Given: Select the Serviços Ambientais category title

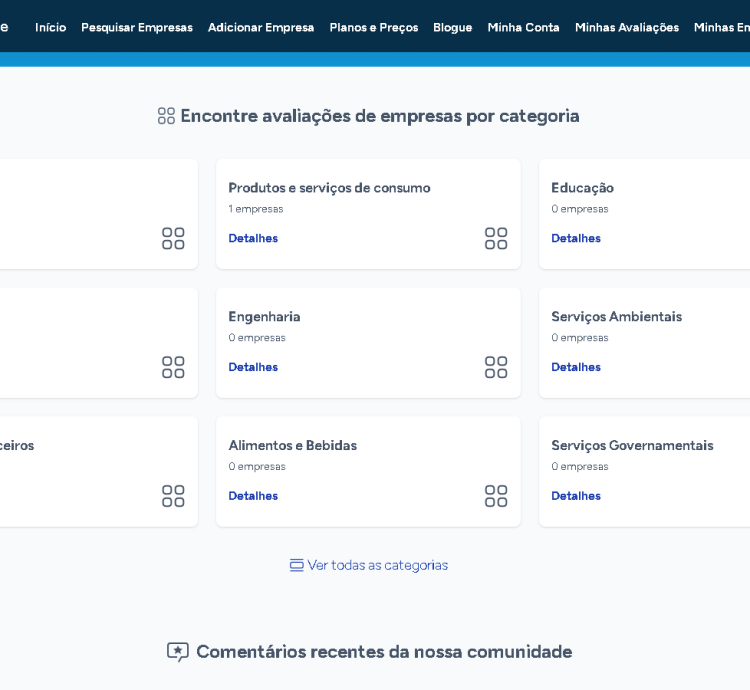Looking at the screenshot, I should click(616, 316).
